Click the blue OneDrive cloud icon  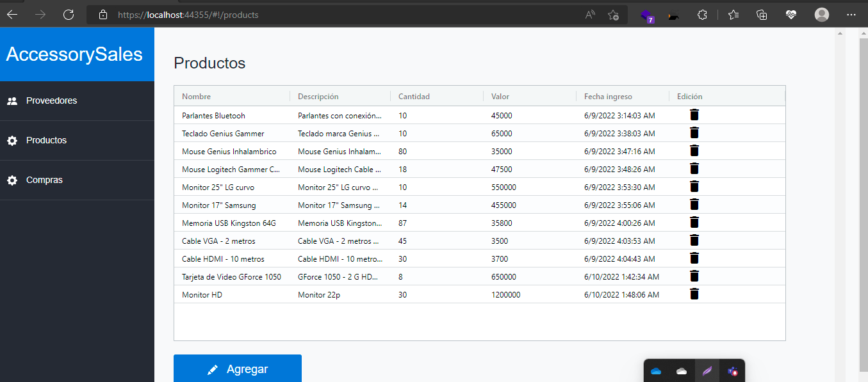(655, 371)
